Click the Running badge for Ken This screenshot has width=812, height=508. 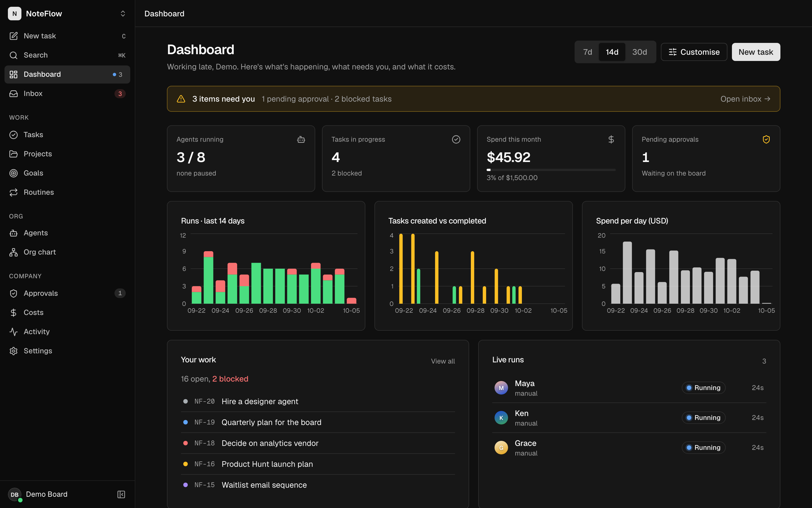(703, 418)
